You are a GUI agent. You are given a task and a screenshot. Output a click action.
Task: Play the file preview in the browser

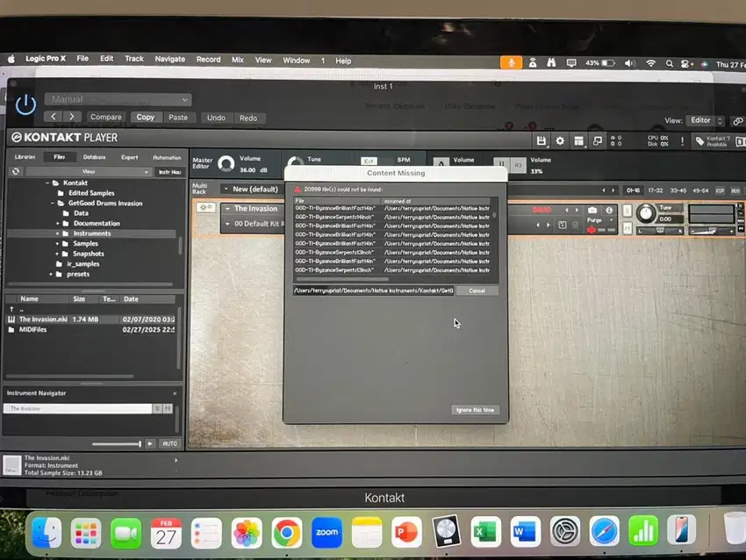[x=150, y=443]
